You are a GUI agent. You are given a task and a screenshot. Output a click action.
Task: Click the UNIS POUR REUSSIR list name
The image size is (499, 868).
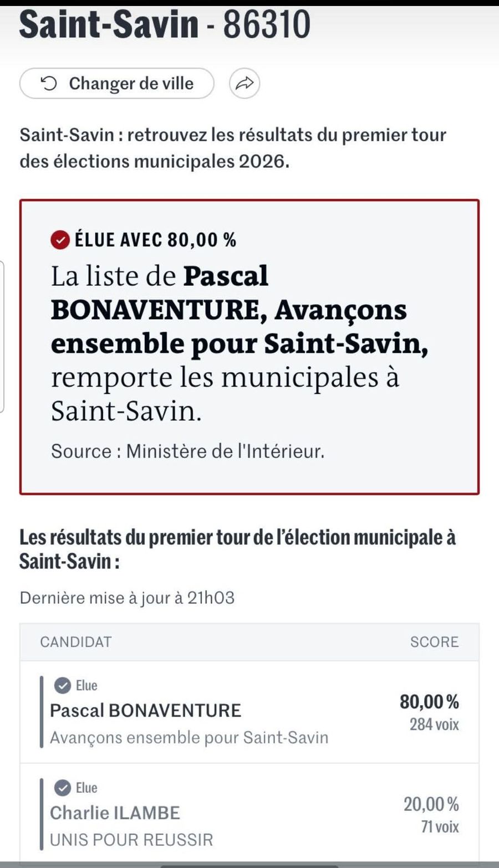coord(131,840)
